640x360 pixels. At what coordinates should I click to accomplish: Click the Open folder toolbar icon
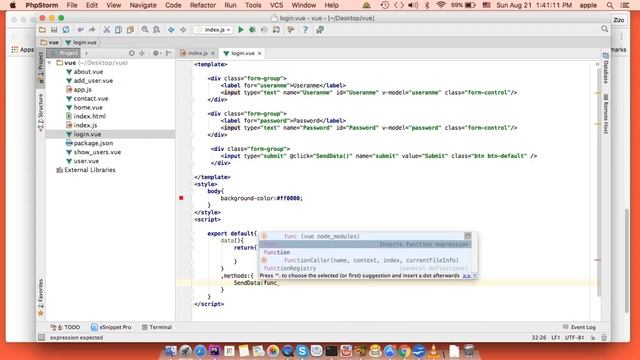point(42,30)
